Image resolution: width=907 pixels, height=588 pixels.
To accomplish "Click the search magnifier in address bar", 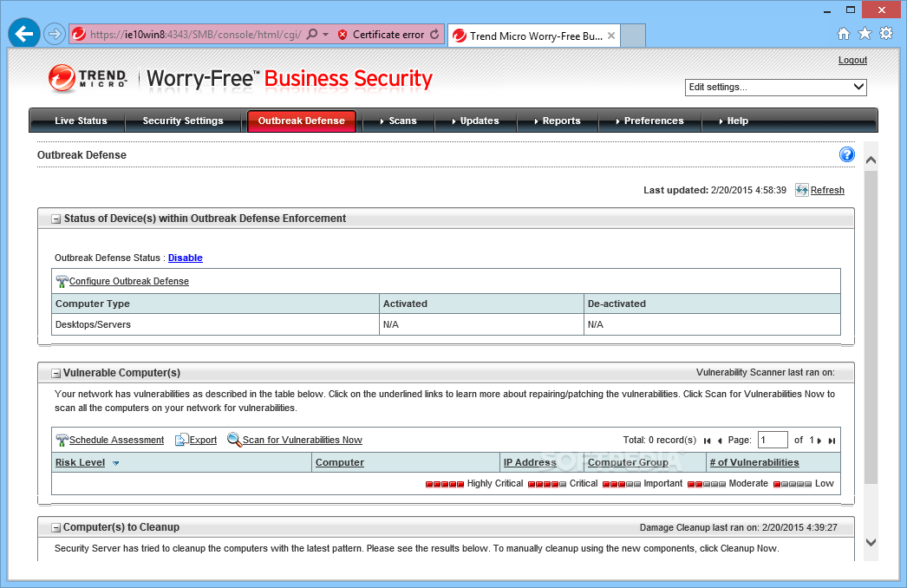I will pyautogui.click(x=312, y=34).
